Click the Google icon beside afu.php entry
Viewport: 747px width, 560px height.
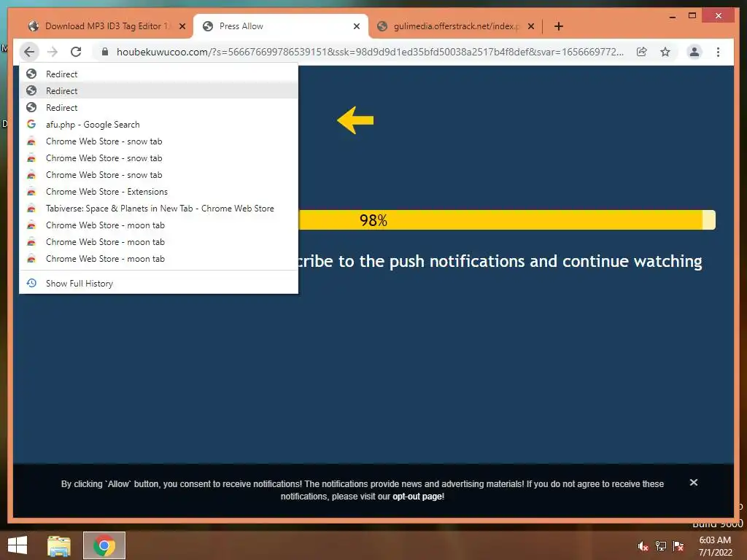[x=31, y=124]
